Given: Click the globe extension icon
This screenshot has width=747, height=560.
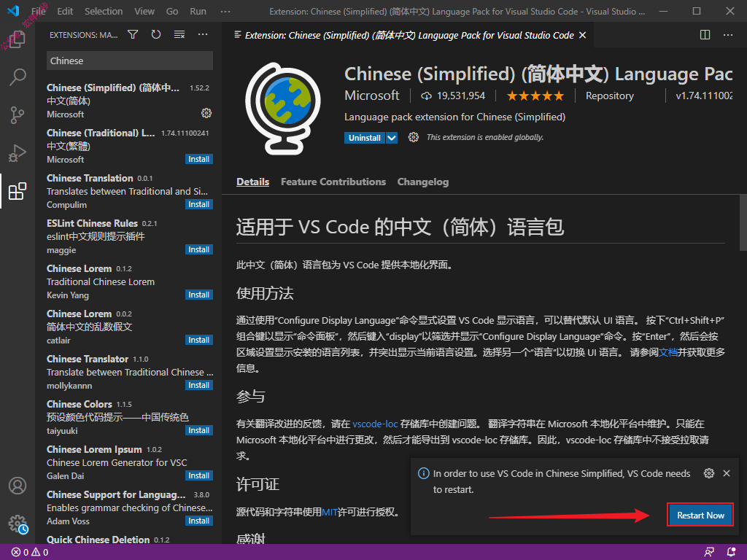Looking at the screenshot, I should click(x=283, y=109).
